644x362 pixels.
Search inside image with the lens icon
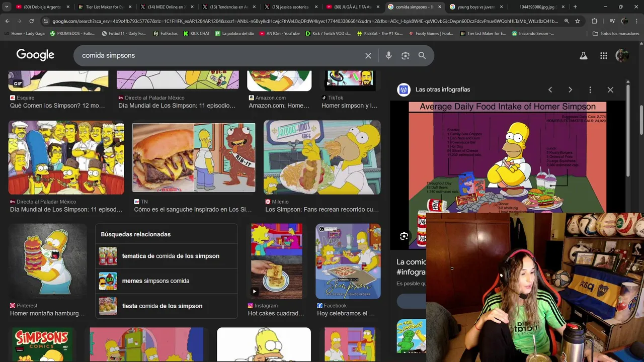tap(404, 236)
